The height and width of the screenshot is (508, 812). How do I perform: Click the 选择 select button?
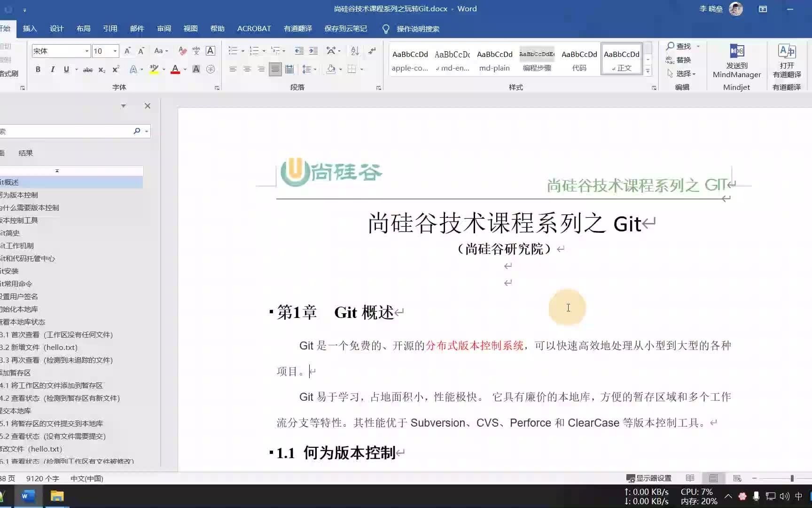point(681,74)
